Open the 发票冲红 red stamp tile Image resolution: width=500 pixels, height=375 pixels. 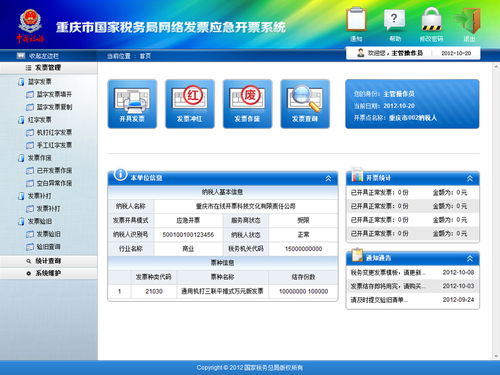[x=190, y=104]
